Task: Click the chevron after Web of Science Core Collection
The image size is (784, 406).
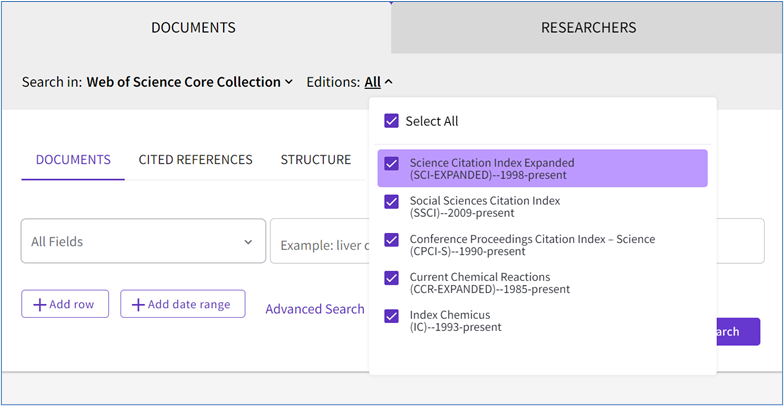Action: coord(288,82)
